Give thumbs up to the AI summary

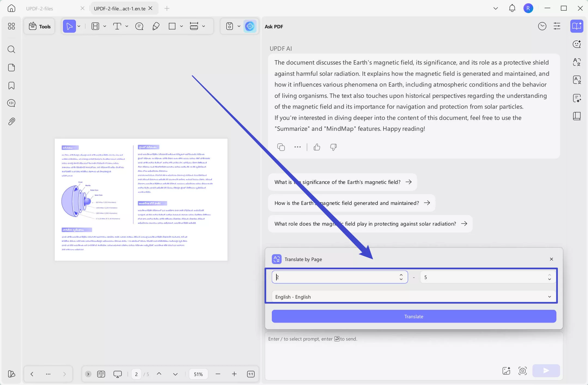(317, 147)
